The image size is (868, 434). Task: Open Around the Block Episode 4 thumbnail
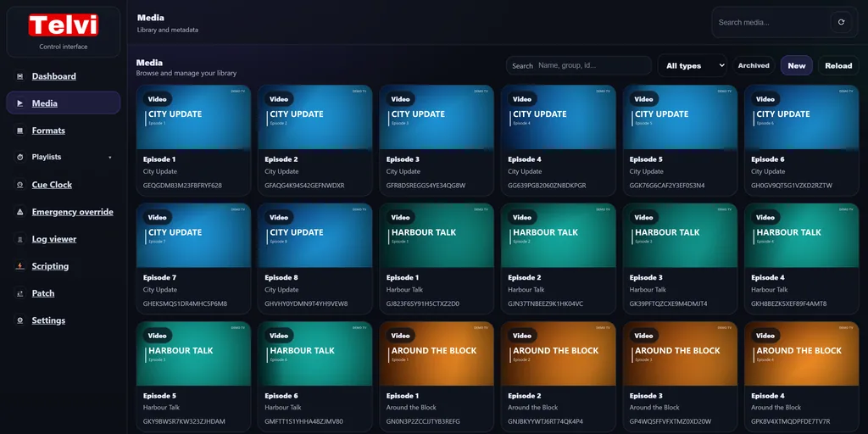click(x=802, y=353)
